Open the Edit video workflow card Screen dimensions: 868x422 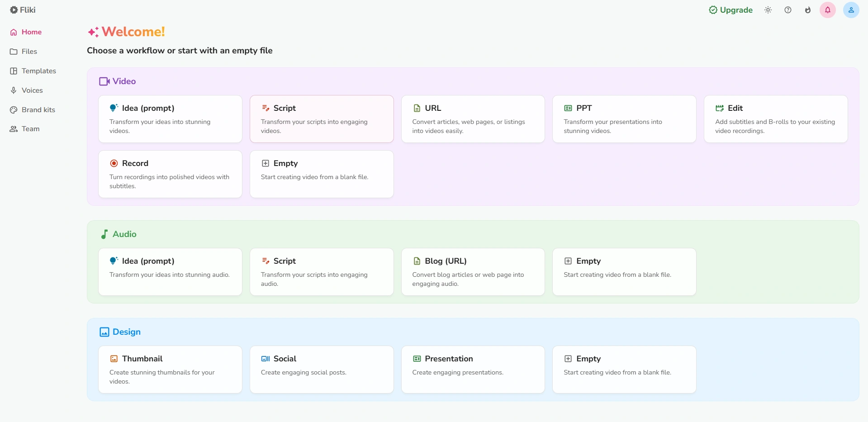[x=776, y=119]
